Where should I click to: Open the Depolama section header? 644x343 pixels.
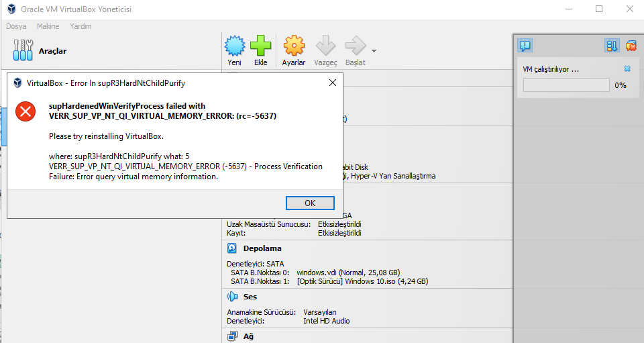pyautogui.click(x=262, y=248)
